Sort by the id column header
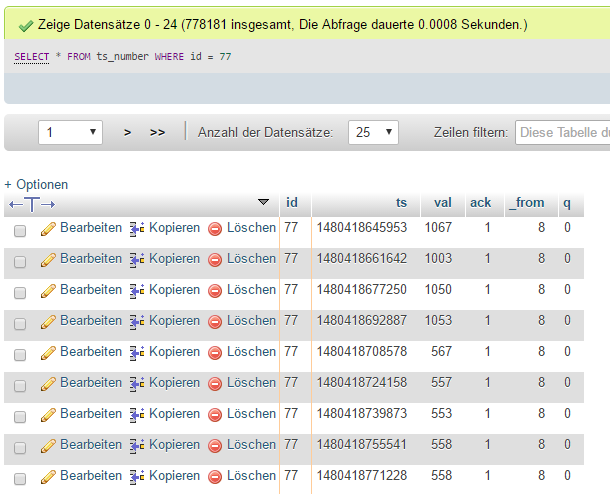 coord(292,203)
